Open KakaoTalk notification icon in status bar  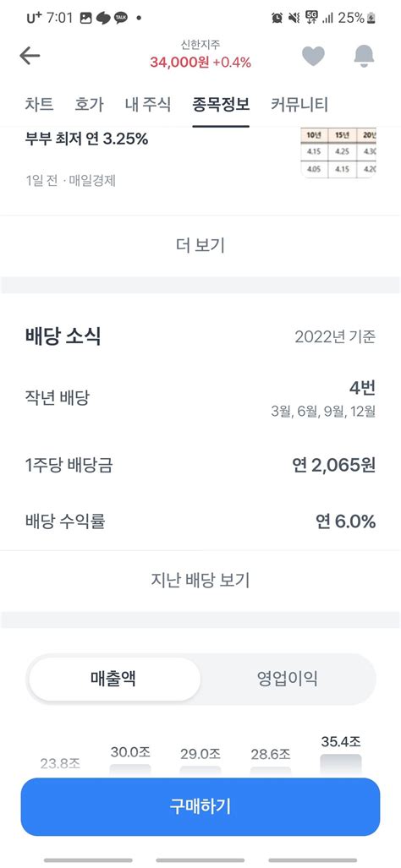[x=121, y=18]
